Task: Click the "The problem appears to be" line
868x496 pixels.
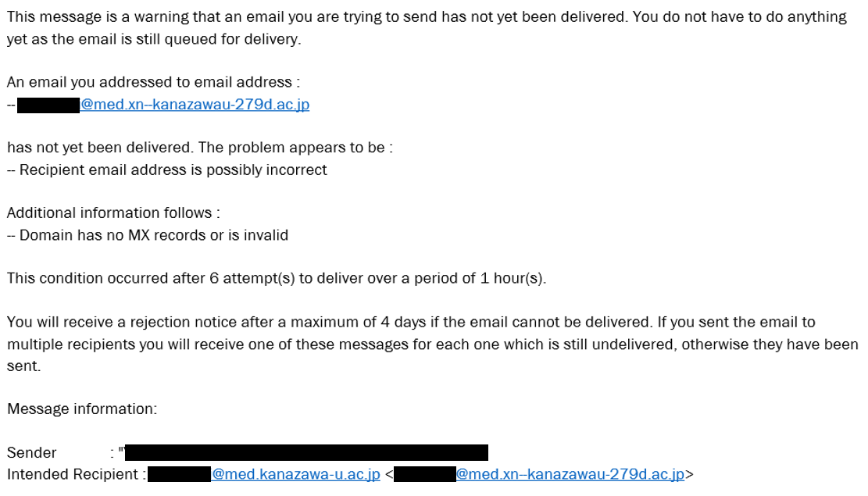Action: pyautogui.click(x=200, y=148)
